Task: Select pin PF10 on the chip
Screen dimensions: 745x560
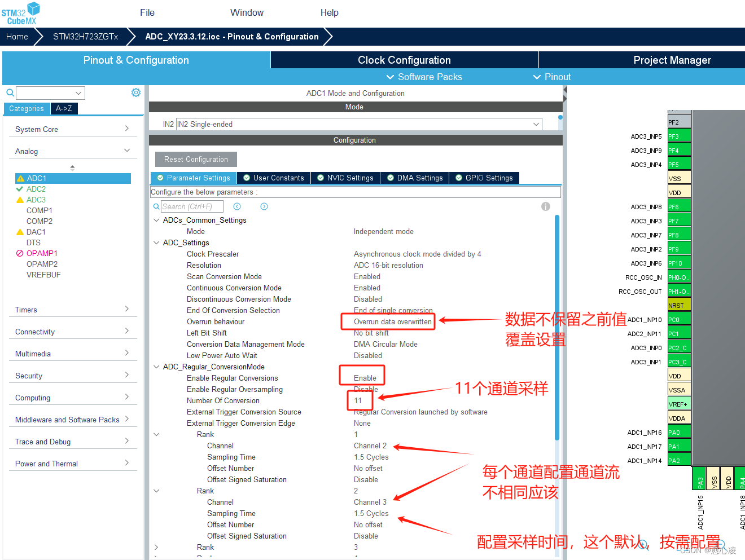Action: (x=680, y=263)
